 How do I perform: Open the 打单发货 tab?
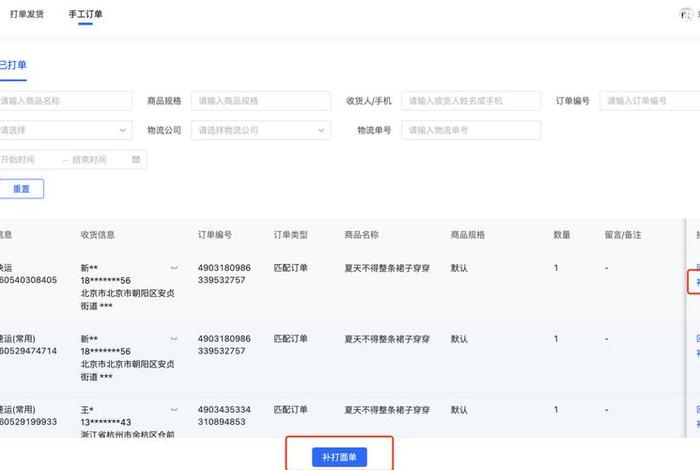[x=27, y=14]
